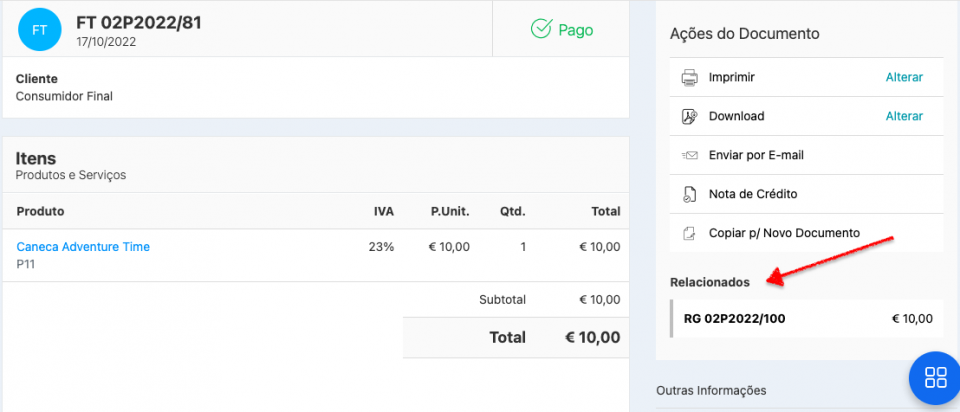Image resolution: width=960 pixels, height=412 pixels.
Task: Click Alterar next to Download
Action: coord(904,116)
